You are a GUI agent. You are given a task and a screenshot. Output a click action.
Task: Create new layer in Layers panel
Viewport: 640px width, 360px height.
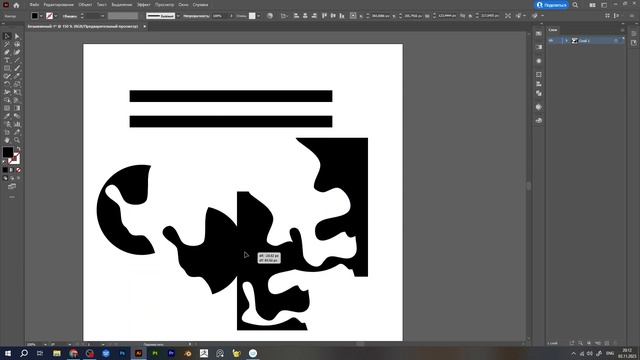pyautogui.click(x=607, y=343)
